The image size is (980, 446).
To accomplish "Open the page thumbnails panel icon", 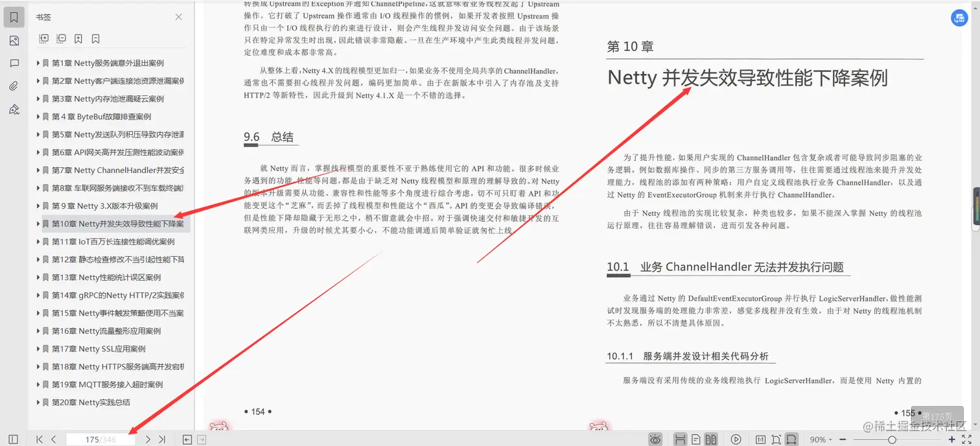I will click(14, 40).
